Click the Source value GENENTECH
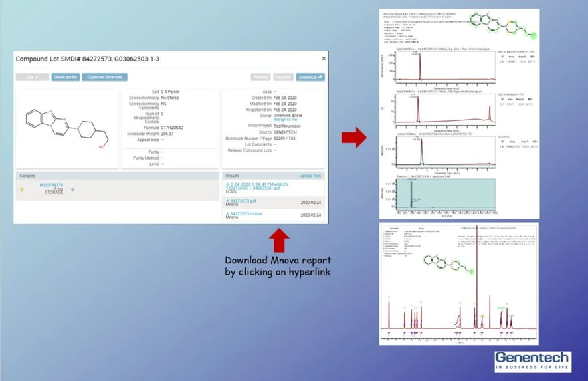588x381 pixels. pos(285,132)
